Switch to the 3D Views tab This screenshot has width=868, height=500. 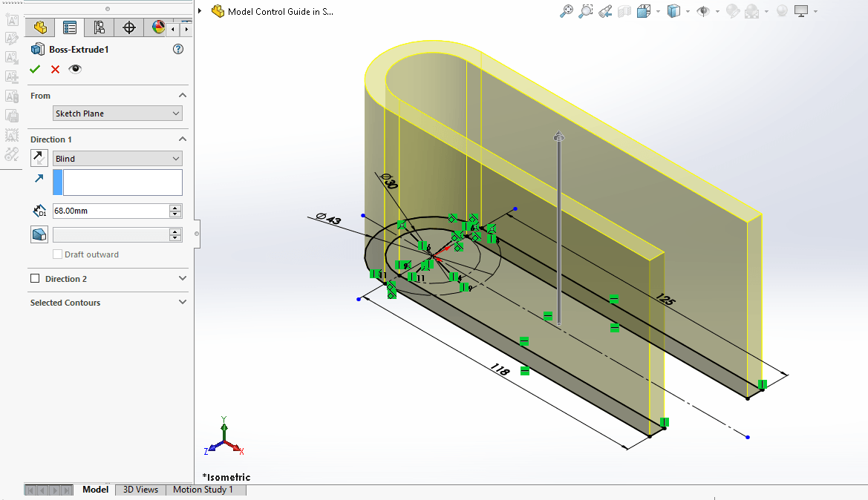140,490
